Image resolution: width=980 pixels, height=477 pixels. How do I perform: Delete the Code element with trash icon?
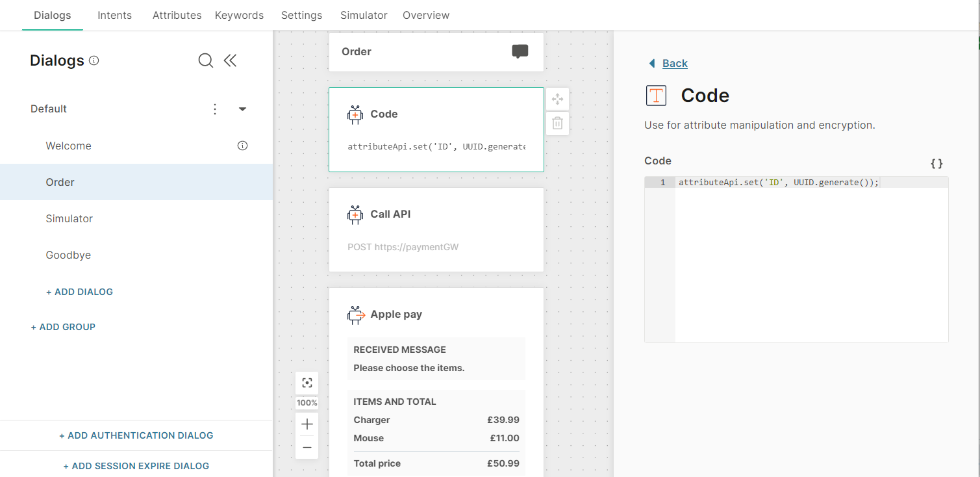coord(557,123)
